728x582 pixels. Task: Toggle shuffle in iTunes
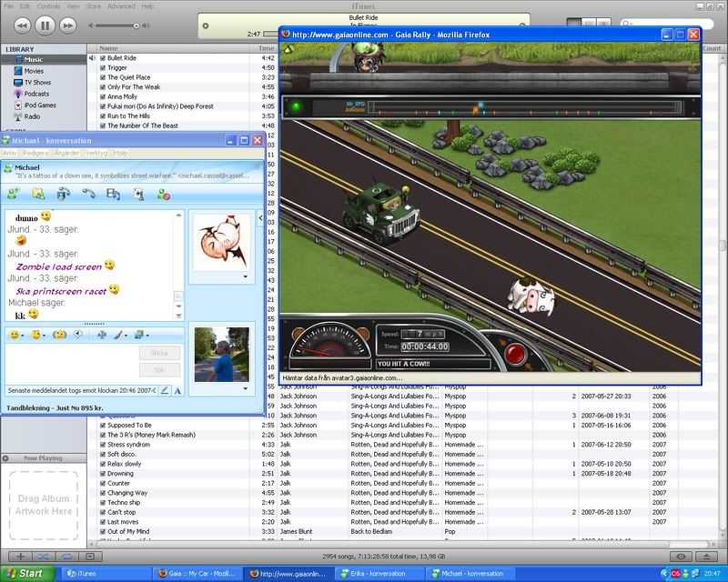pyautogui.click(x=44, y=556)
